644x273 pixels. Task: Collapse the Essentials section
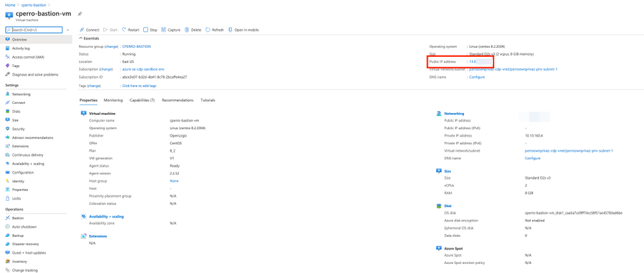89,38
